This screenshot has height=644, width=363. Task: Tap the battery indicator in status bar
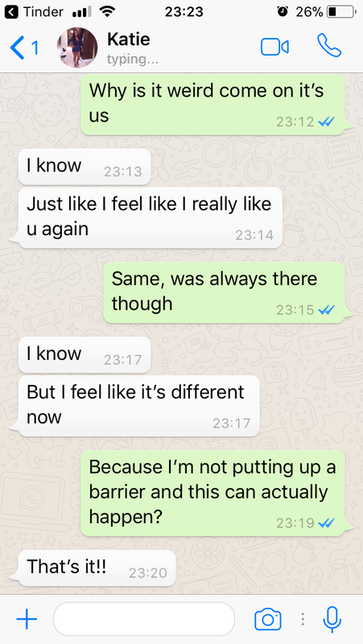[x=340, y=12]
